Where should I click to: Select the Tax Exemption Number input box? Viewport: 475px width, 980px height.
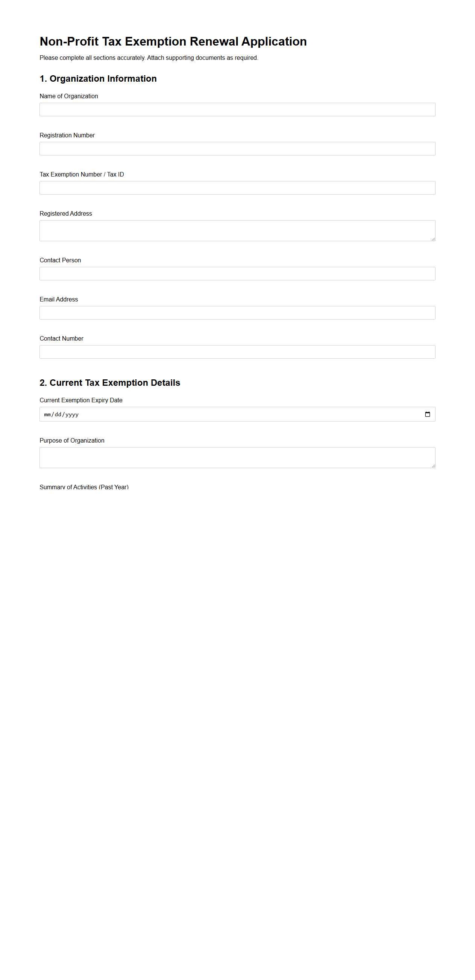pyautogui.click(x=237, y=188)
